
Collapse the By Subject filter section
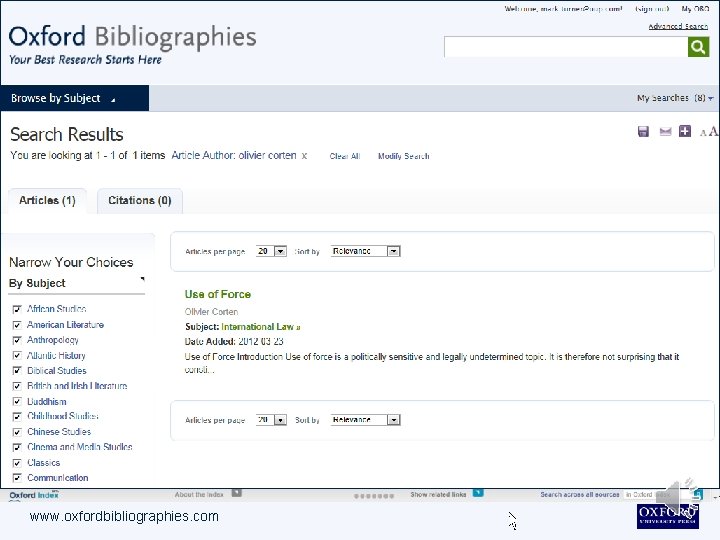(x=142, y=279)
